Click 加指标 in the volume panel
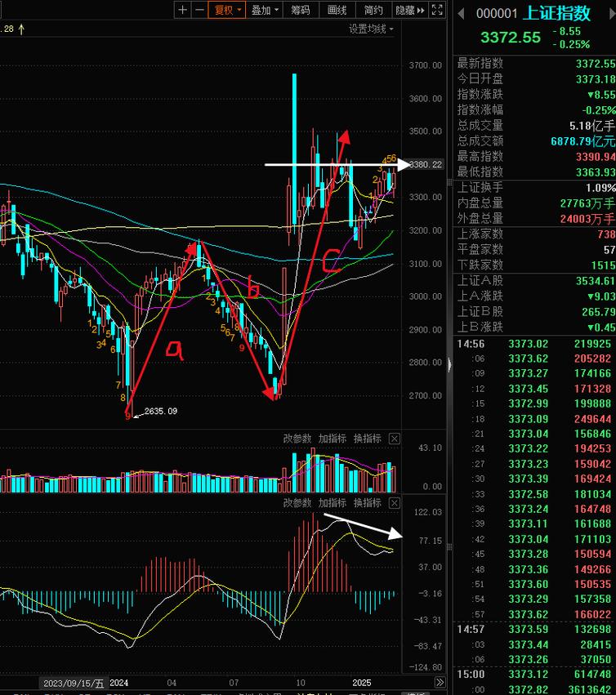The width and height of the screenshot is (616, 695). pos(333,439)
